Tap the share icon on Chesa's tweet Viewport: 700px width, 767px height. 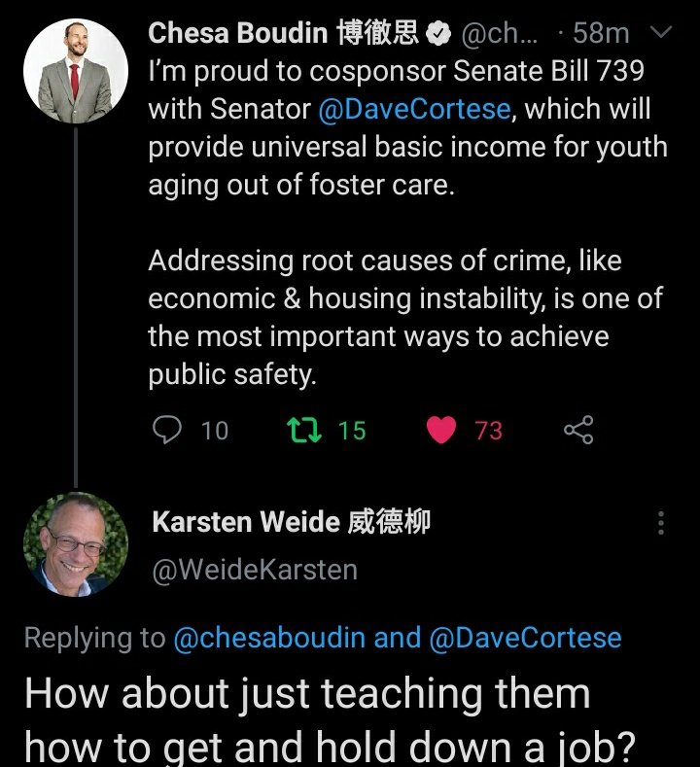coord(578,430)
